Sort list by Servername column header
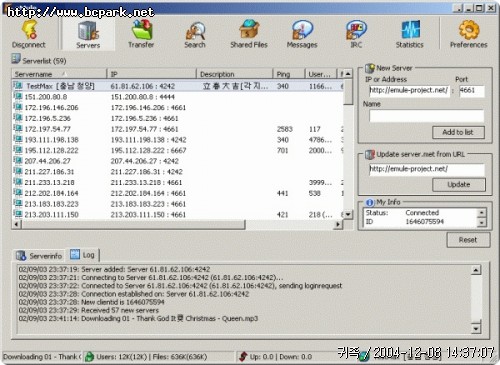500x365 pixels. [59, 74]
